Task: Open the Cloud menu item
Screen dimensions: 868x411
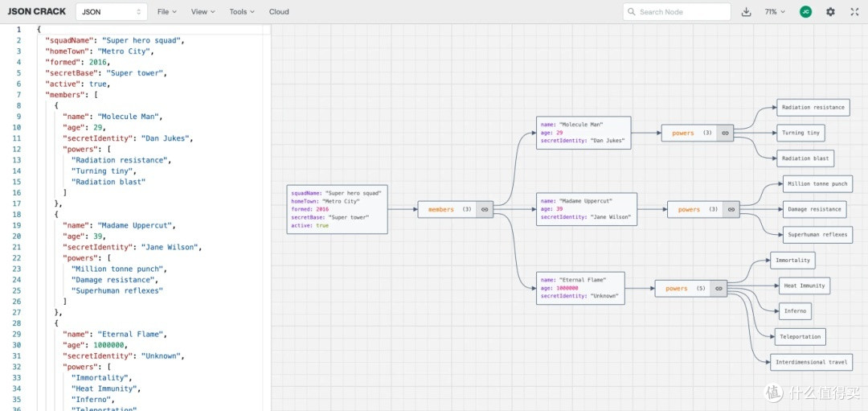Action: (279, 11)
